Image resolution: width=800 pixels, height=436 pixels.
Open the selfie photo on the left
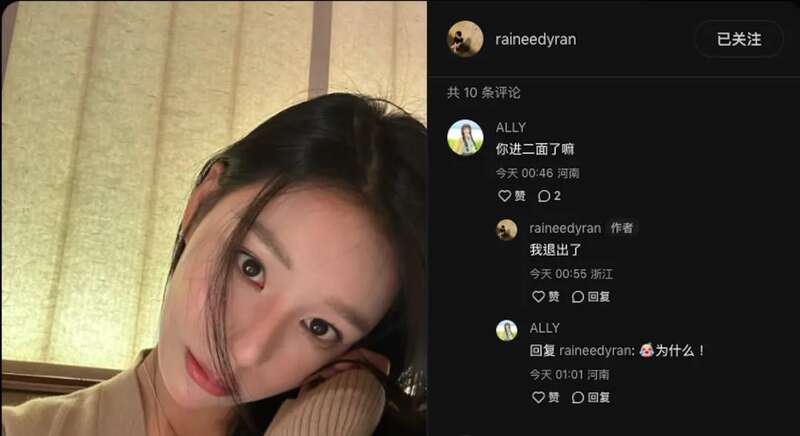[x=214, y=218]
